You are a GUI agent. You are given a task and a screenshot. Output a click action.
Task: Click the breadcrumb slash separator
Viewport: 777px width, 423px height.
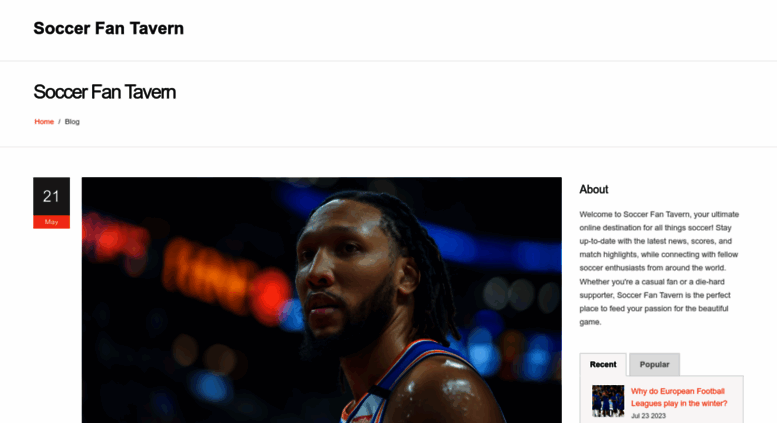[x=59, y=121]
